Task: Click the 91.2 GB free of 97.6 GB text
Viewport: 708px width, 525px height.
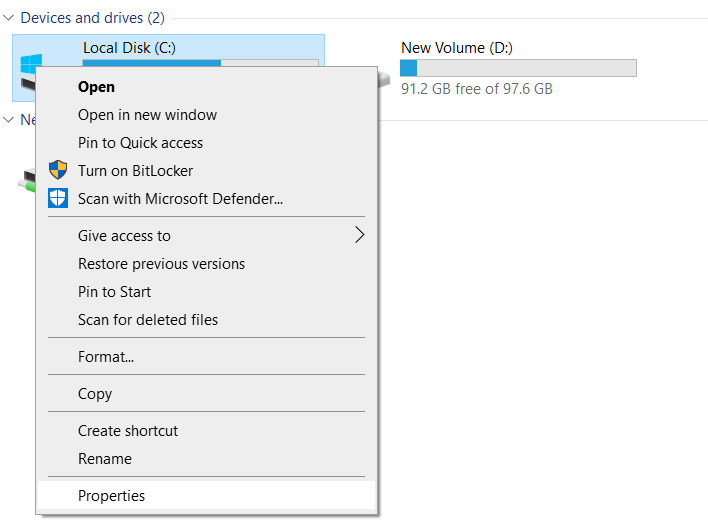Action: pyautogui.click(x=476, y=89)
